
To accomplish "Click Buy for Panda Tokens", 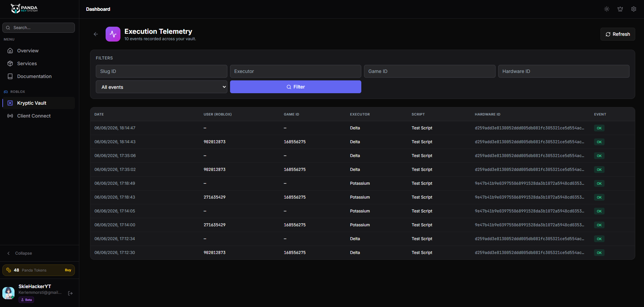I will pos(68,270).
